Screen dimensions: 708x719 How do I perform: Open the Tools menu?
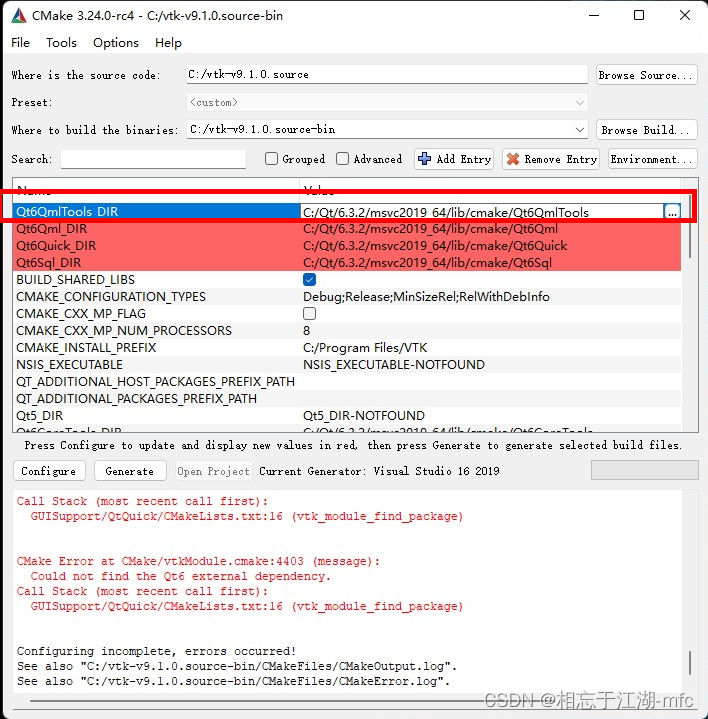click(x=61, y=43)
